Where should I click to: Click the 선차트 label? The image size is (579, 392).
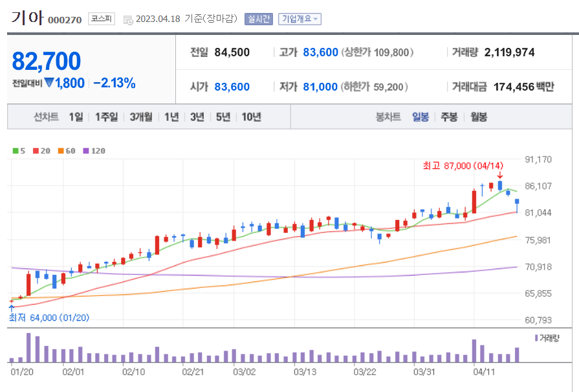point(46,117)
